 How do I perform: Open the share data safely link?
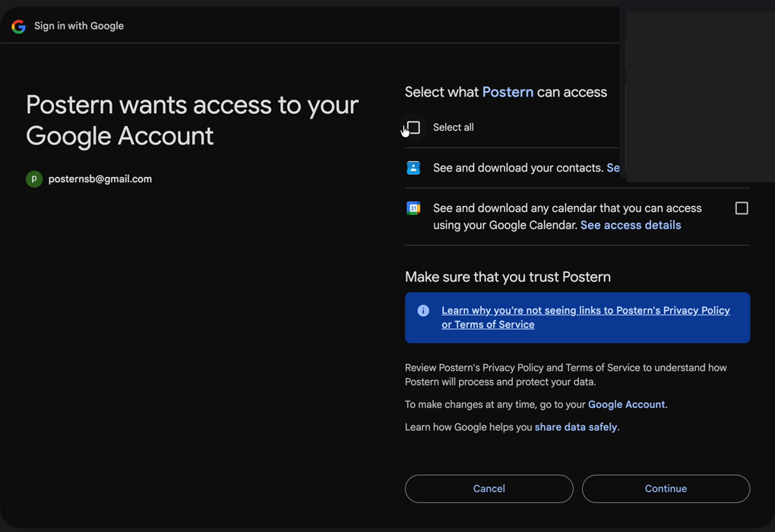575,427
